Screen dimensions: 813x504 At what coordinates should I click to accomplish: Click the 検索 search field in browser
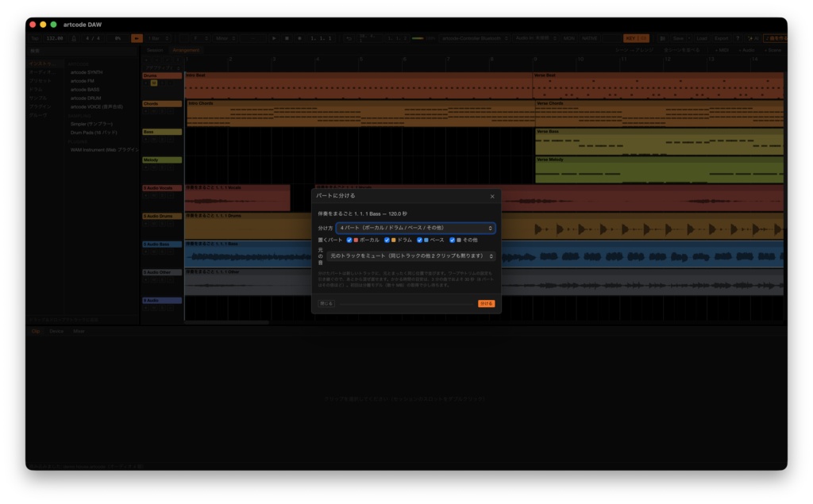point(82,51)
